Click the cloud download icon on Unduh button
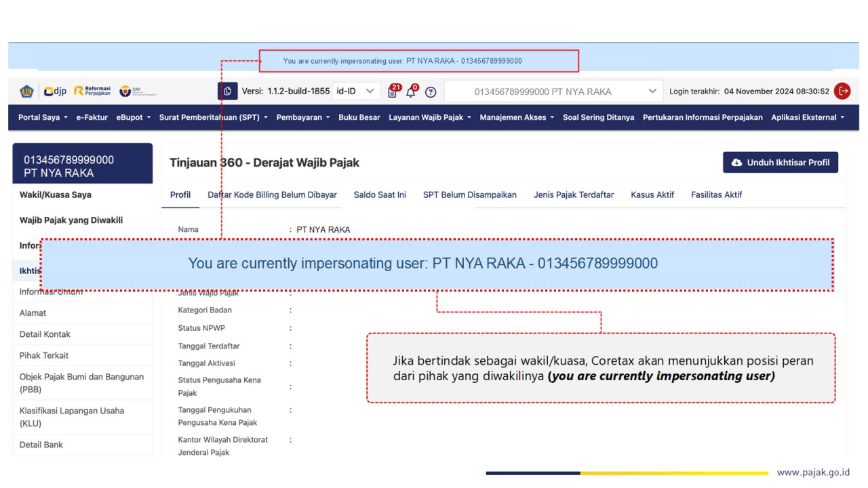The width and height of the screenshot is (868, 488). [737, 163]
